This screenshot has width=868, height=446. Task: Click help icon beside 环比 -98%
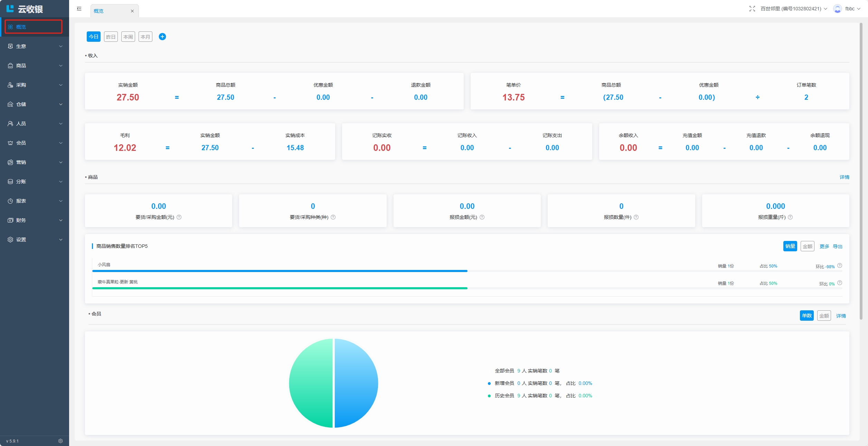(x=840, y=265)
